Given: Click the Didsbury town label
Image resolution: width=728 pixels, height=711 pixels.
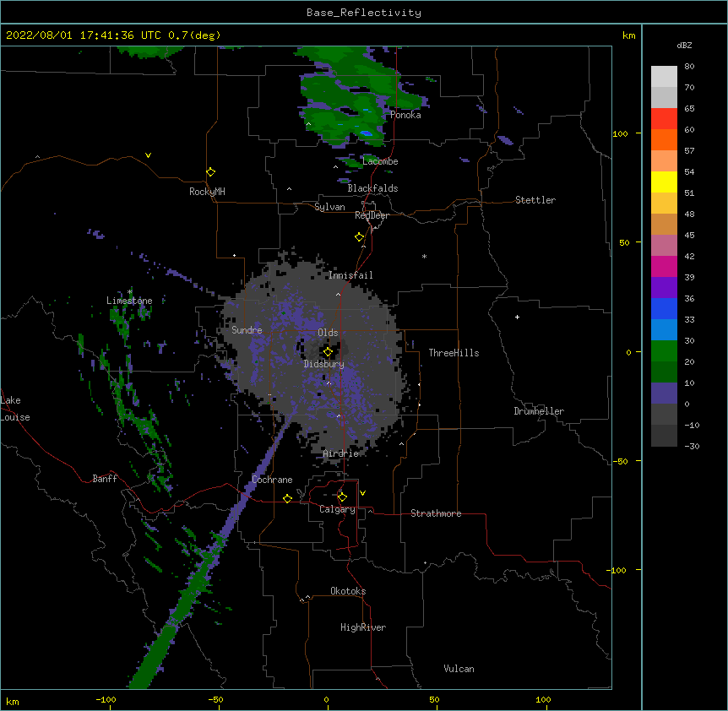Looking at the screenshot, I should 324,364.
